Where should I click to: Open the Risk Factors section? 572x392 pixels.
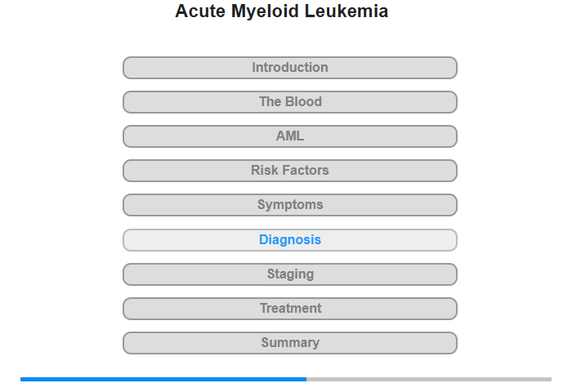(x=290, y=171)
